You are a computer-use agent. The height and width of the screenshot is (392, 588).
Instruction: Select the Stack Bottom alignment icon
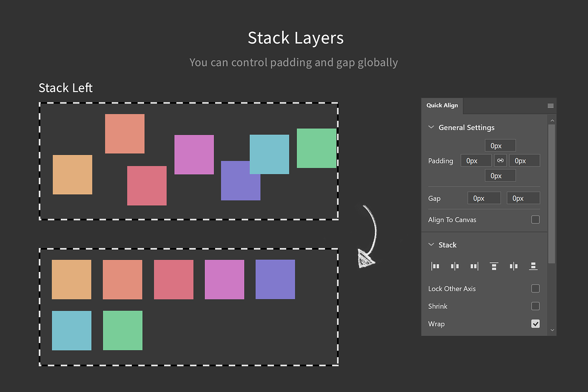click(x=533, y=266)
